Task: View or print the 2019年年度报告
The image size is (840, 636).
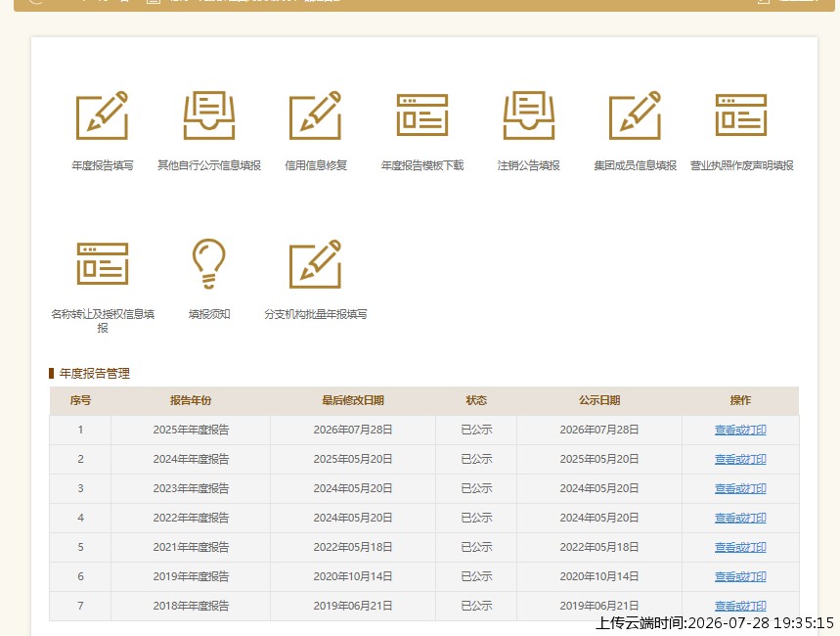Action: [740, 576]
